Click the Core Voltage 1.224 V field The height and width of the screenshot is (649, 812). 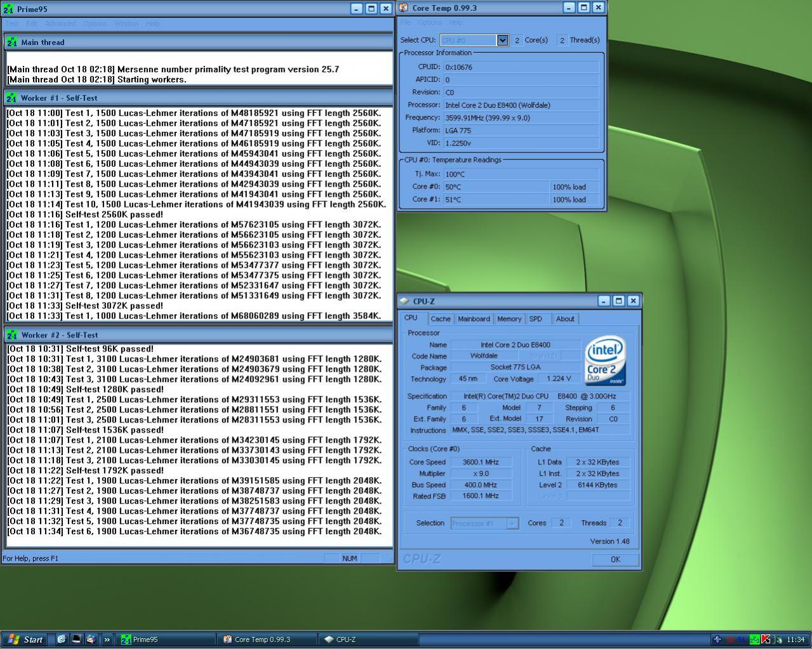(x=559, y=379)
